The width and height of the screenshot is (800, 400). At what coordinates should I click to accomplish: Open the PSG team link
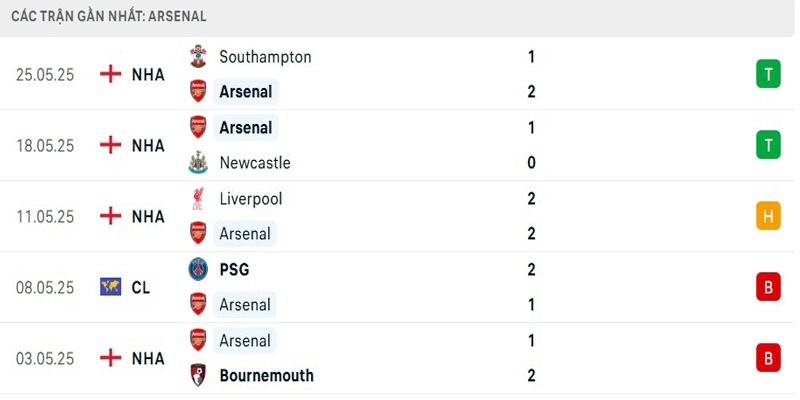pos(234,269)
